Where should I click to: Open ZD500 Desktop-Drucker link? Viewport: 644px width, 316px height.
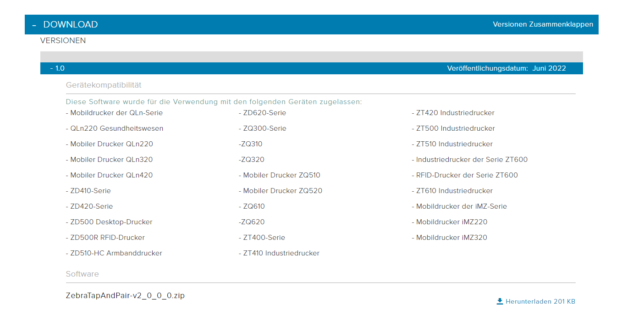[x=109, y=222]
